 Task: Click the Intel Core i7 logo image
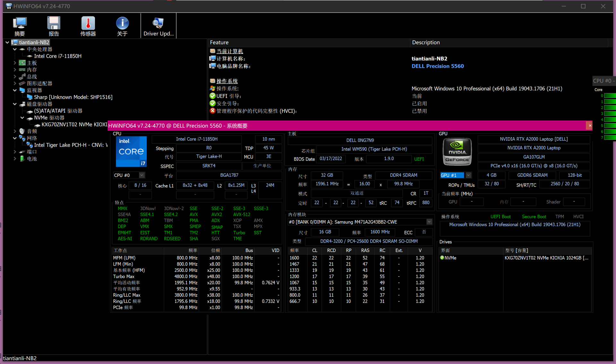pyautogui.click(x=131, y=152)
